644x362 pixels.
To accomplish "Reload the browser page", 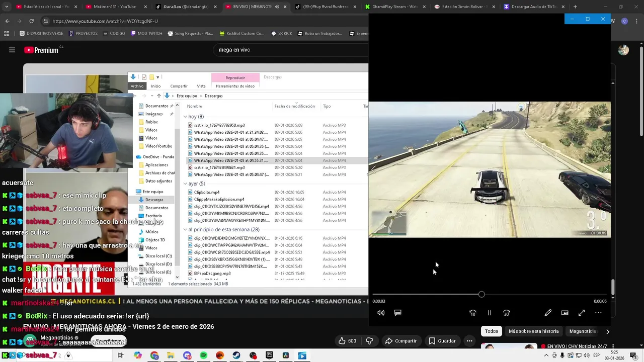I will (31, 21).
